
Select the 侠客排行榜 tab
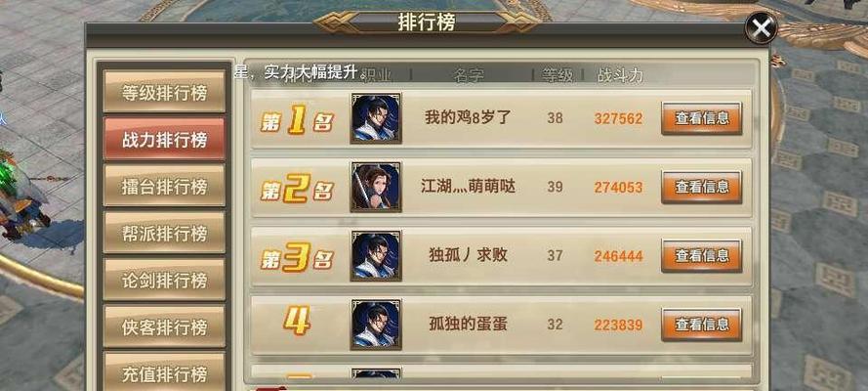tap(164, 327)
